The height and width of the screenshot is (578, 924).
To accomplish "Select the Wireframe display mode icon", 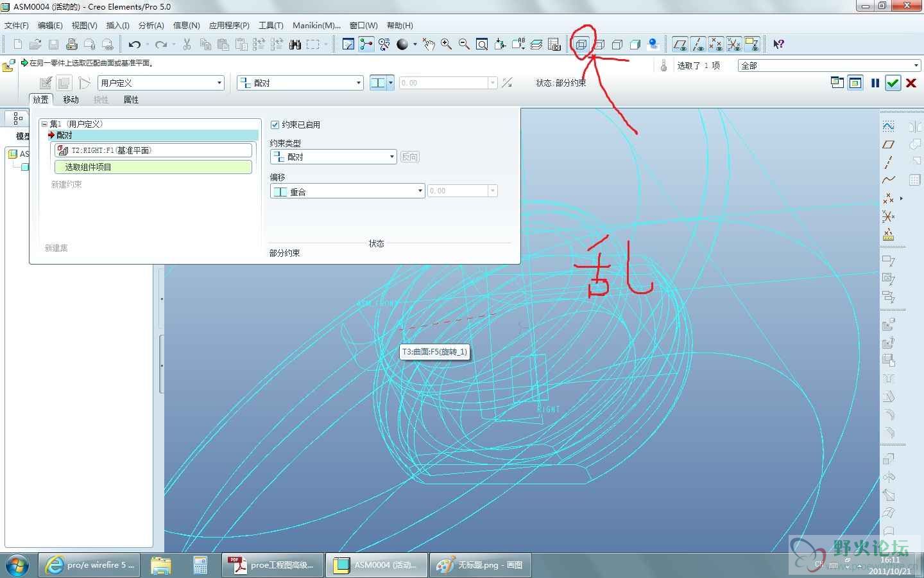I will pos(581,44).
